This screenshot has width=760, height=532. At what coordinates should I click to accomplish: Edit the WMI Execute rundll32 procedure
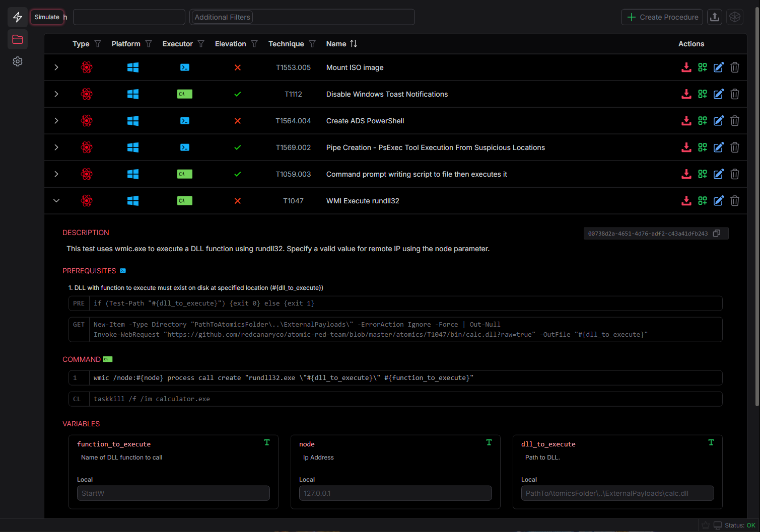pos(719,200)
